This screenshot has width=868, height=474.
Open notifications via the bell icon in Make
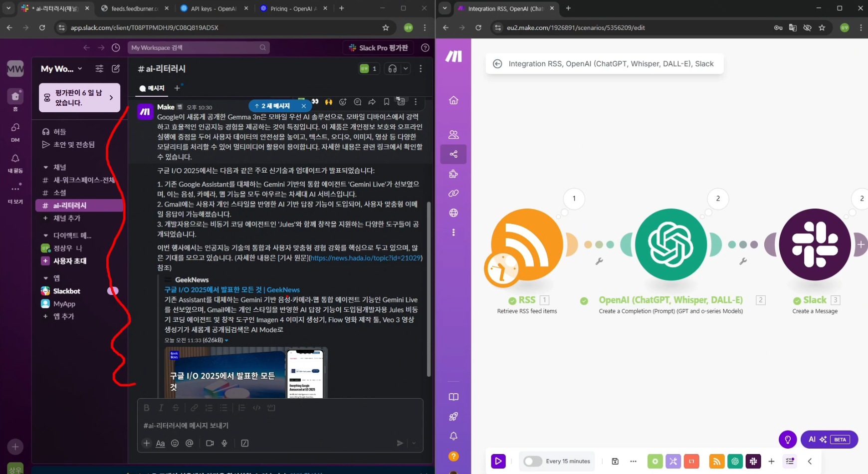click(453, 436)
